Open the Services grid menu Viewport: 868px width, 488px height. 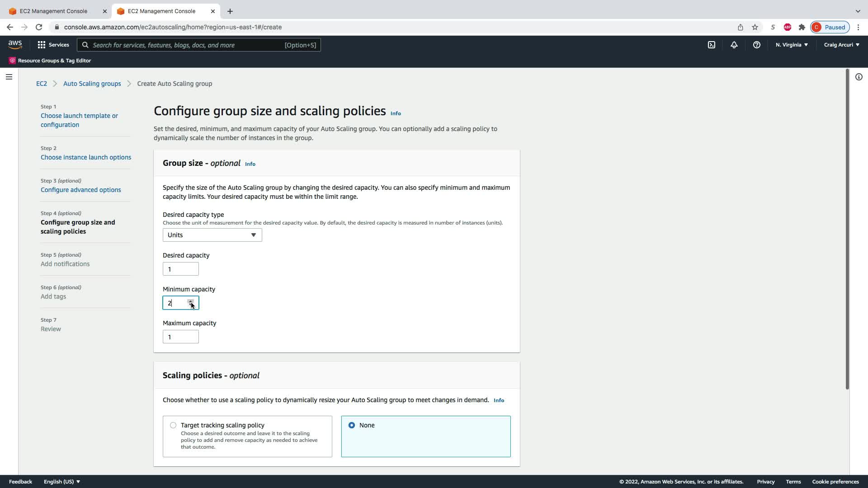(53, 45)
